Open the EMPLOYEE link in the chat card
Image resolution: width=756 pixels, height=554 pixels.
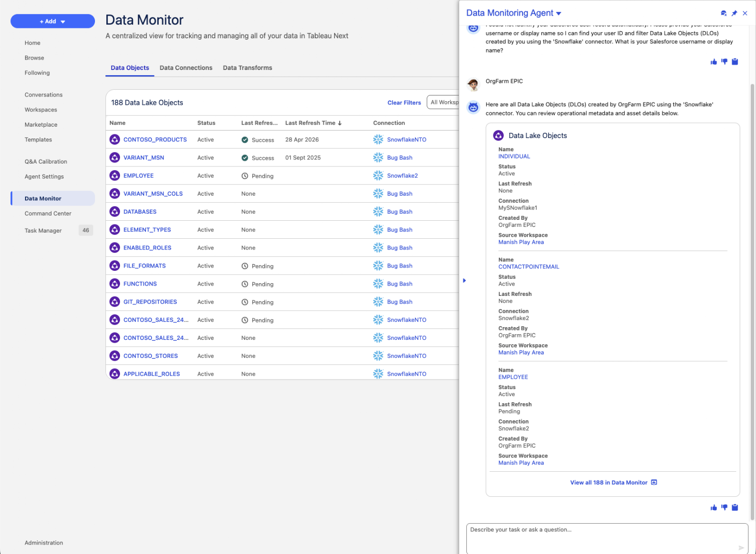click(513, 377)
